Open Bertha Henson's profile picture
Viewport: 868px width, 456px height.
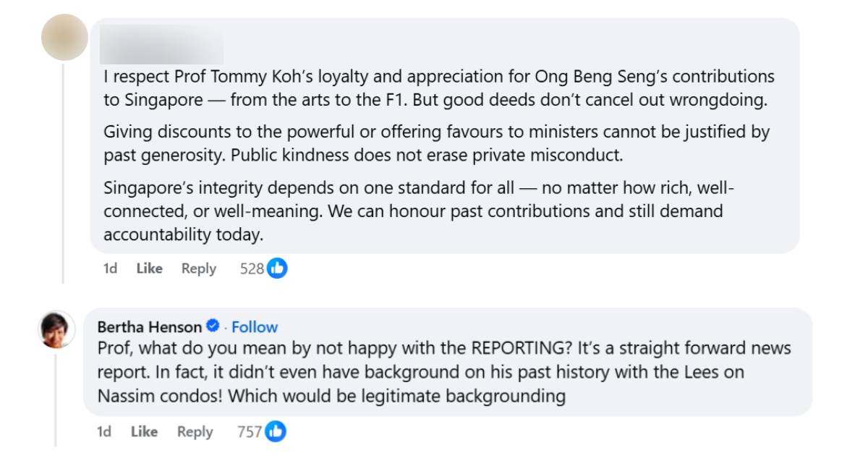[56, 329]
